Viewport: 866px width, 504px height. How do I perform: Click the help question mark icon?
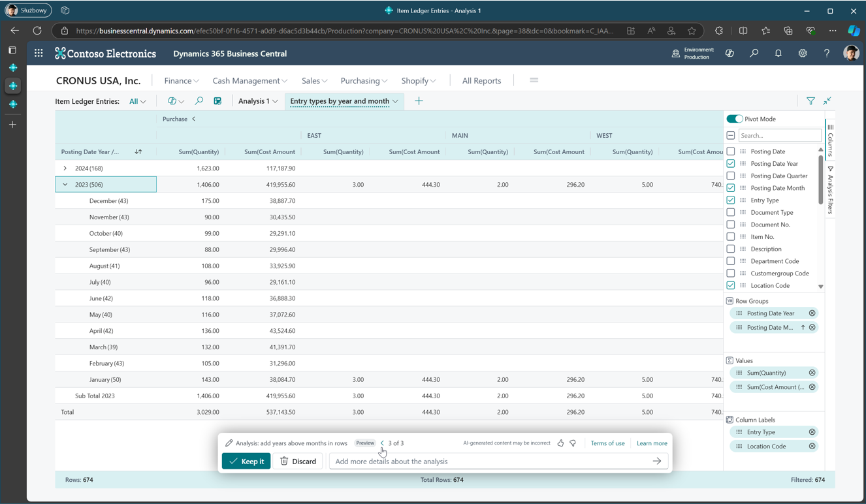pyautogui.click(x=827, y=54)
